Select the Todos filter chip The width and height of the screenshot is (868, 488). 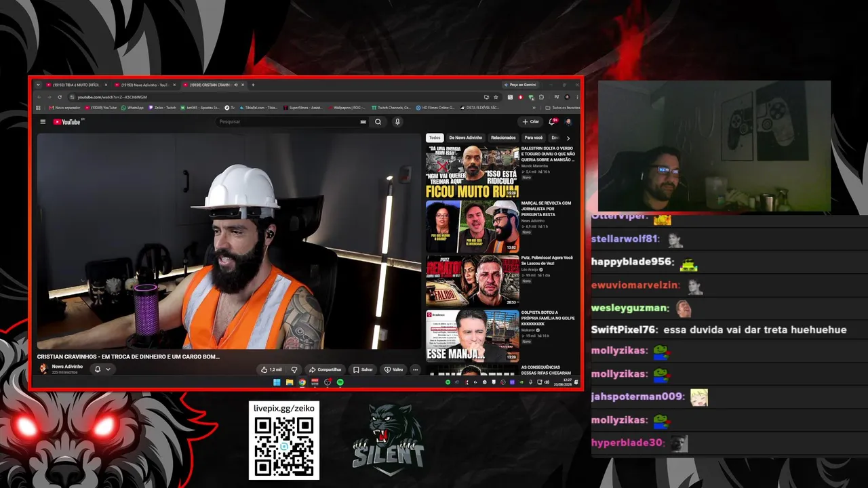[x=435, y=138]
